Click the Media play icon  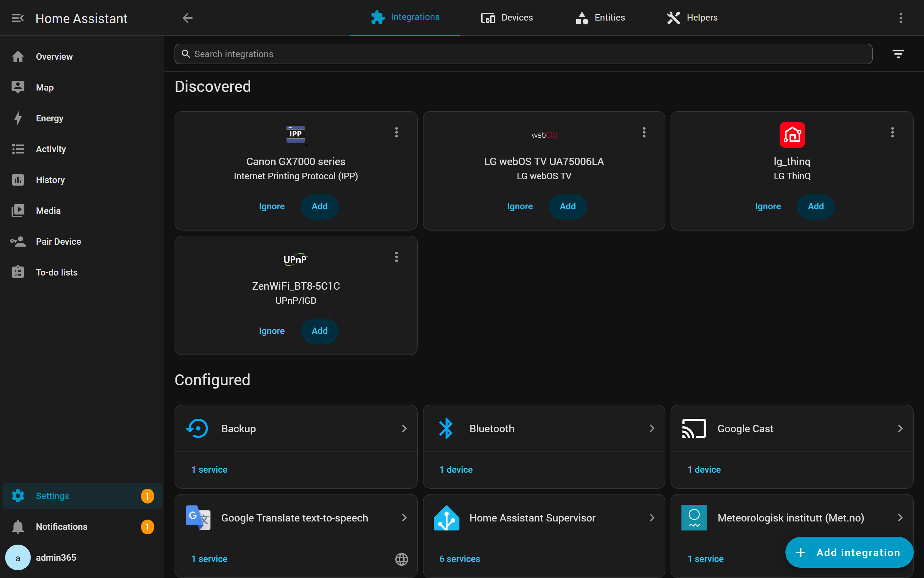coord(18,211)
